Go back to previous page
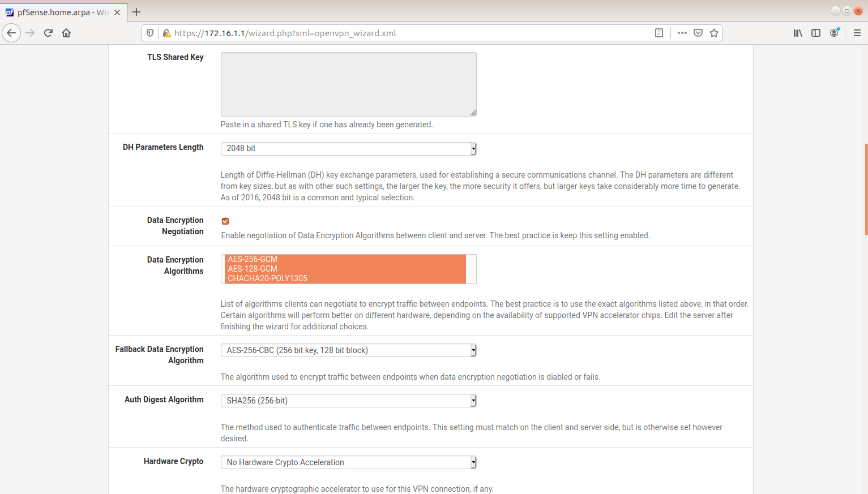Image resolution: width=868 pixels, height=494 pixels. pyautogui.click(x=11, y=33)
